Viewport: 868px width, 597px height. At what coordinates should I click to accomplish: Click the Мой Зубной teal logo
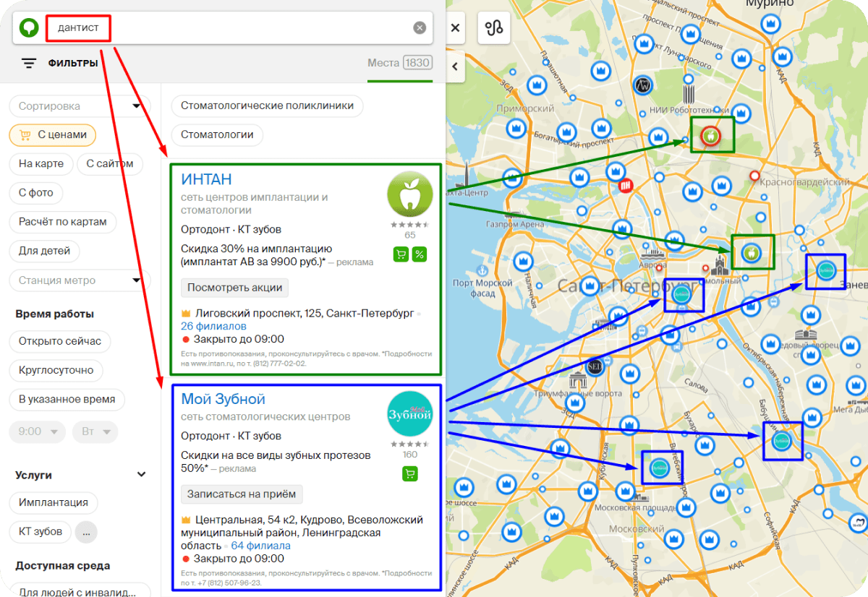pyautogui.click(x=410, y=414)
